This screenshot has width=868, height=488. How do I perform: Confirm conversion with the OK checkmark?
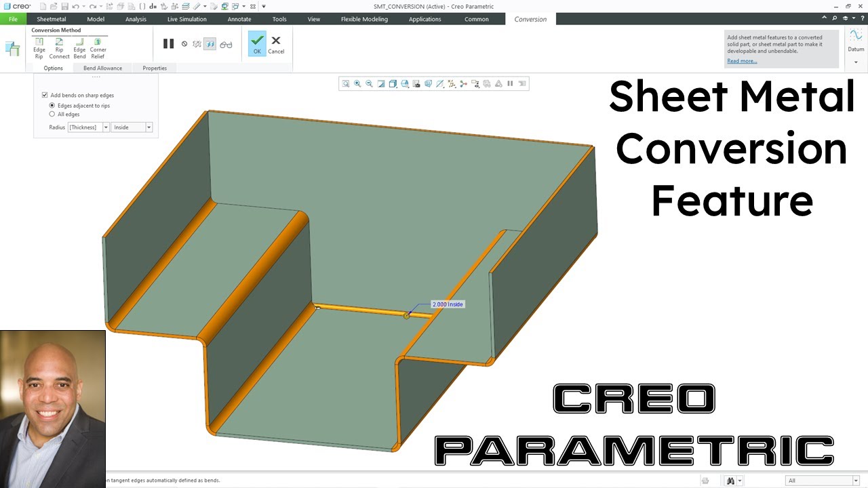tap(257, 43)
